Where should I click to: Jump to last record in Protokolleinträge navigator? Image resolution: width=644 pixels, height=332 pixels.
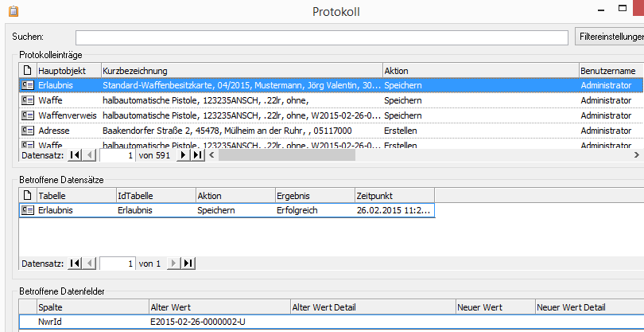coord(198,156)
